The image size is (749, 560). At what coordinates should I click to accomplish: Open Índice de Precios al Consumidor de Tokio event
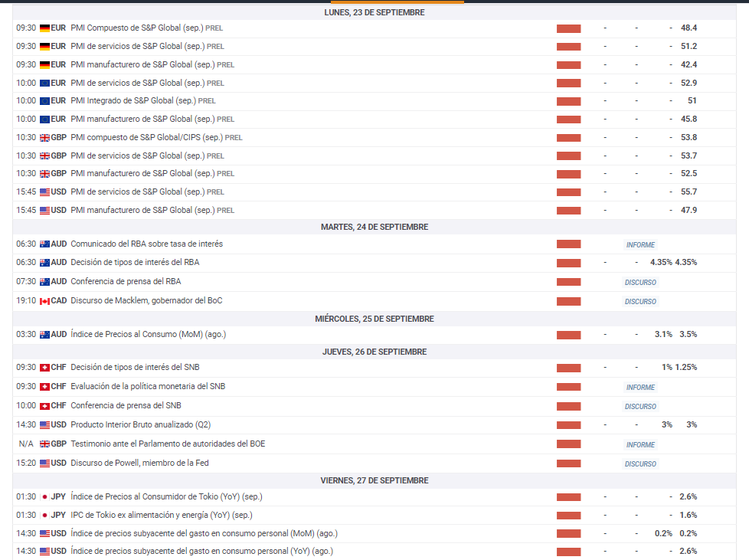tap(166, 497)
